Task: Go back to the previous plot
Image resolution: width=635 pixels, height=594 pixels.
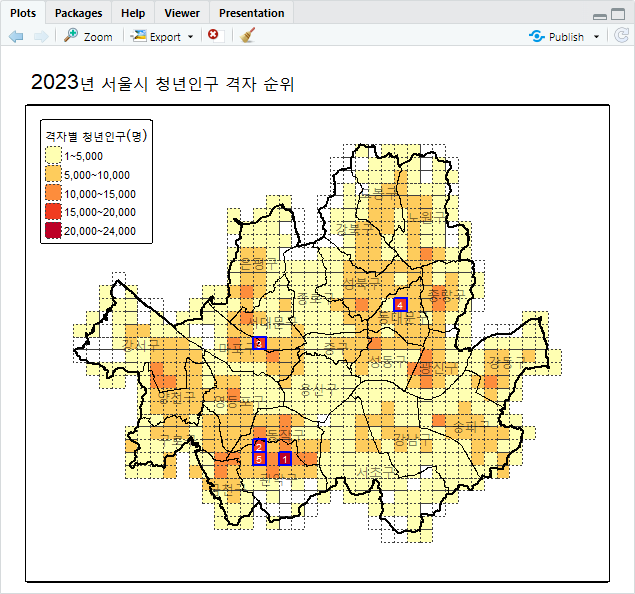Action: point(16,36)
